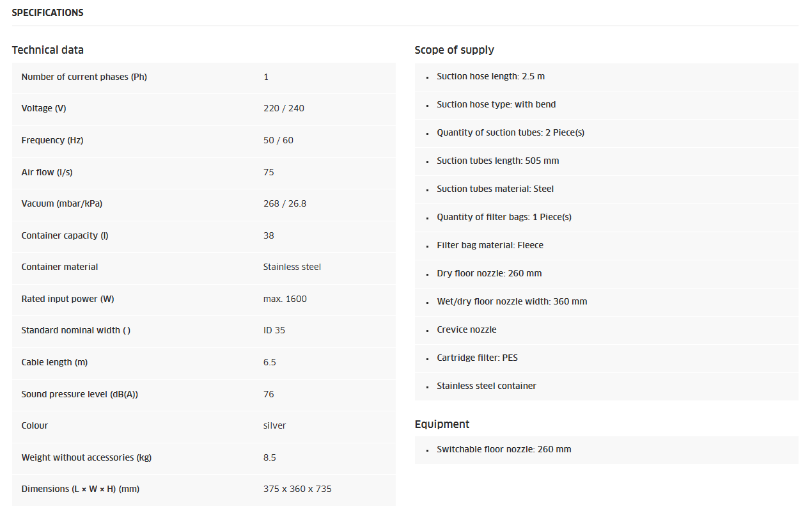Click the Stainless steel container material value
Image resolution: width=812 pixels, height=515 pixels.
pos(292,267)
